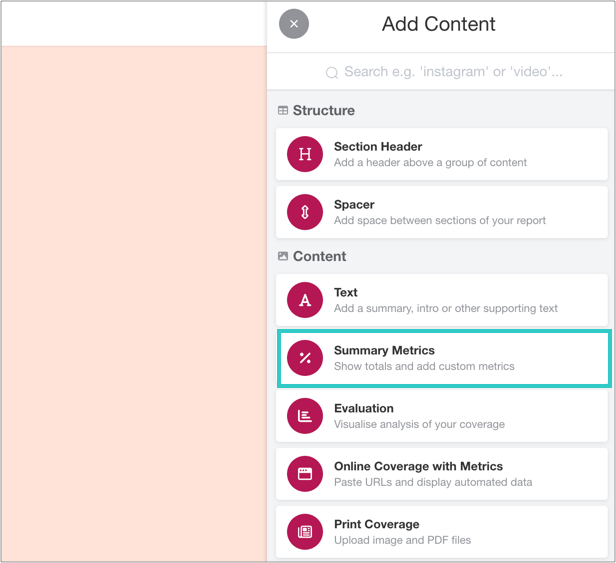The height and width of the screenshot is (563, 616).
Task: Choose the Text content option
Action: pos(346,293)
